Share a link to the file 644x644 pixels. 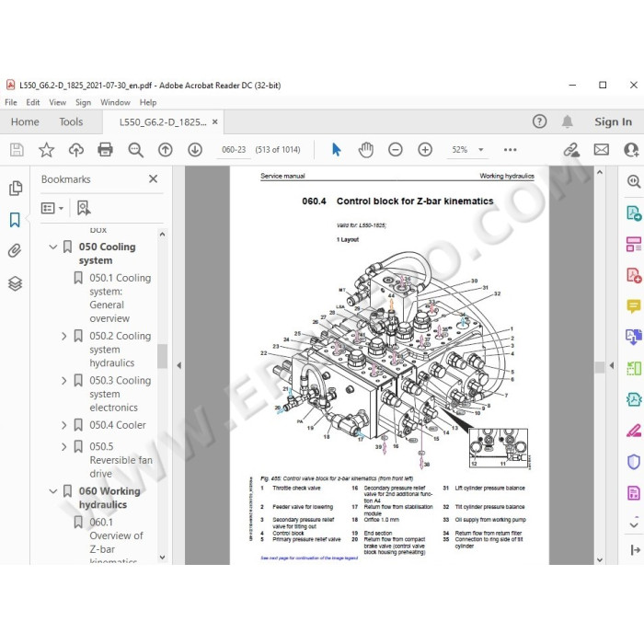571,149
